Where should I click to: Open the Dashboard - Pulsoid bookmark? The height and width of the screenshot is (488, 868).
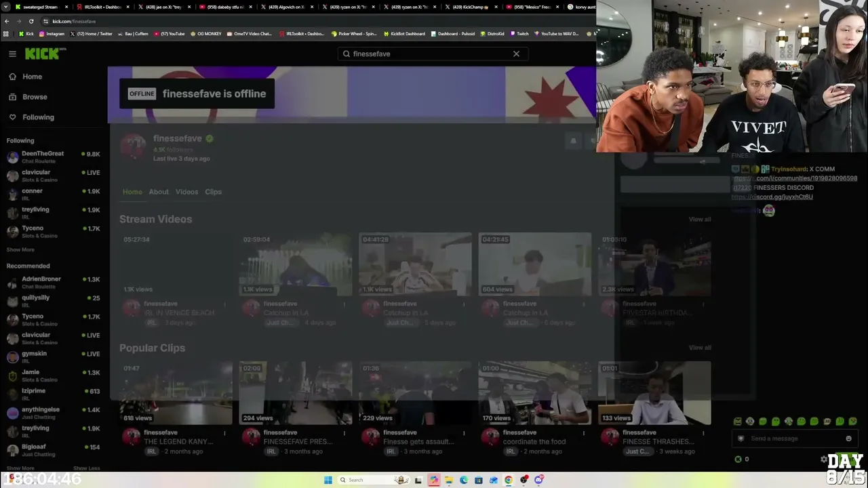pyautogui.click(x=453, y=33)
